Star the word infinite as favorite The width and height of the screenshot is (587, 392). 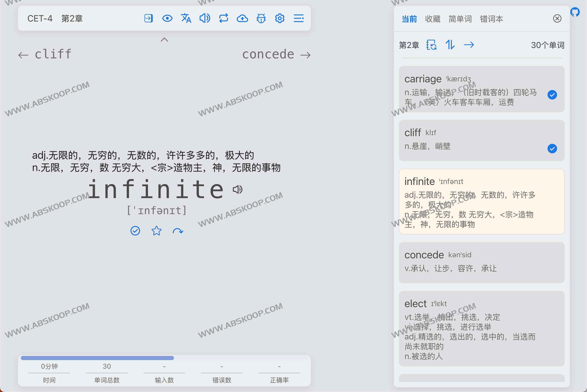click(156, 231)
